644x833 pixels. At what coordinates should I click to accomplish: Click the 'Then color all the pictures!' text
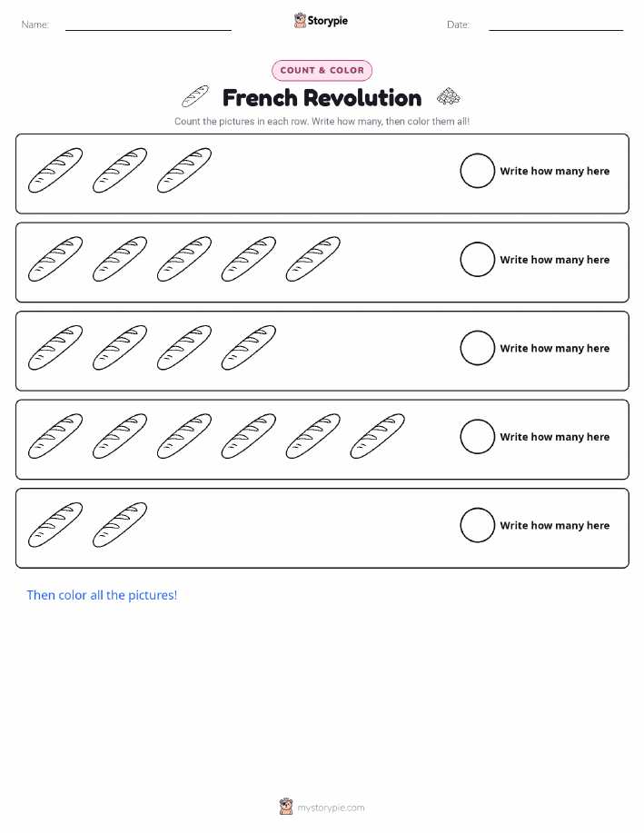[102, 595]
